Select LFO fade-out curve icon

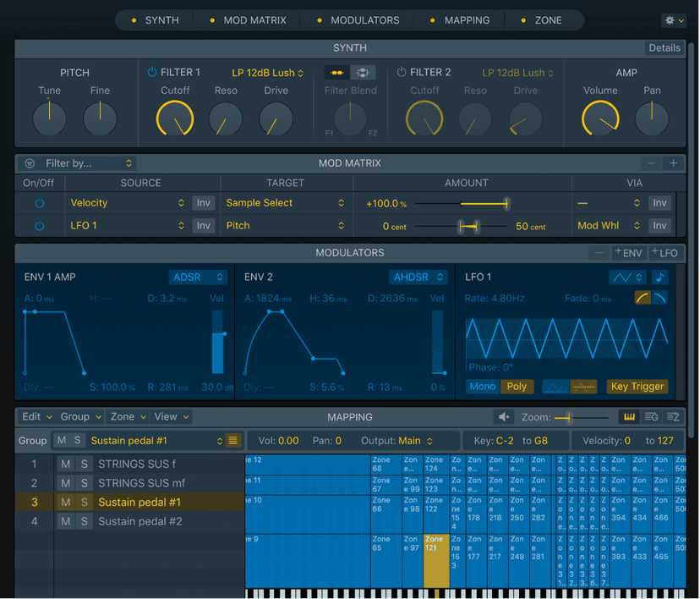click(659, 298)
